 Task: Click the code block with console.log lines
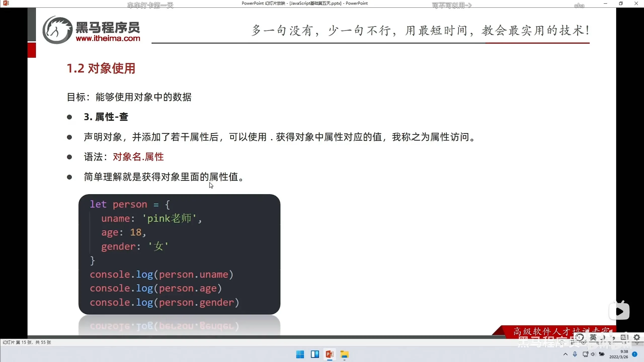(179, 254)
